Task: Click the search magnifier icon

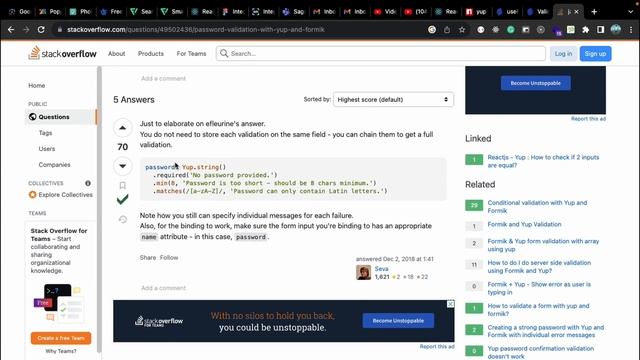Action: (224, 53)
